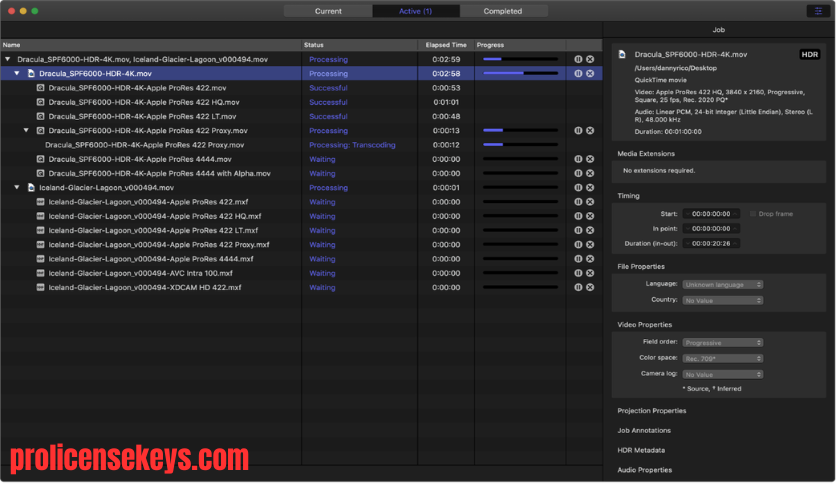The width and height of the screenshot is (836, 484).
Task: Collapse the top batch disclosure triangle
Action: [7, 59]
